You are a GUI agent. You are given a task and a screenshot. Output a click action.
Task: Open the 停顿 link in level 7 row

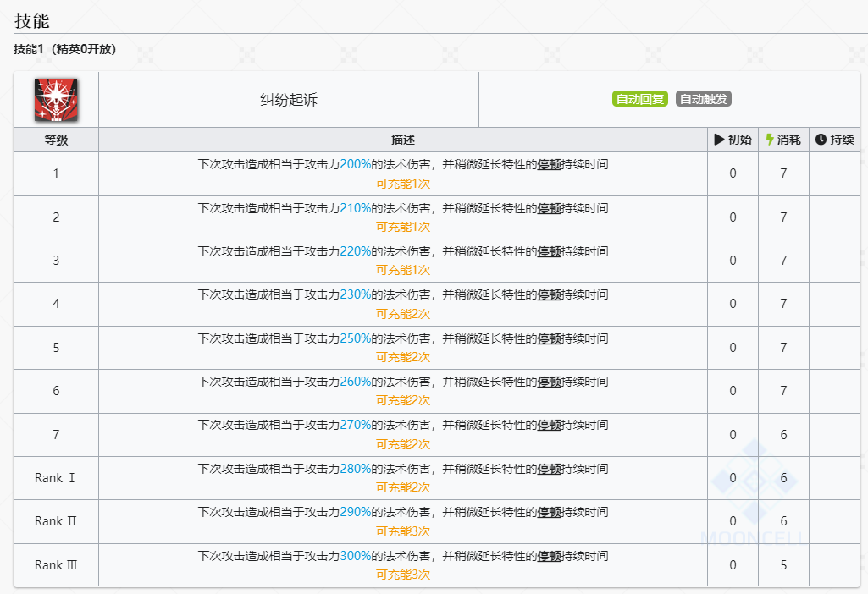tap(549, 426)
